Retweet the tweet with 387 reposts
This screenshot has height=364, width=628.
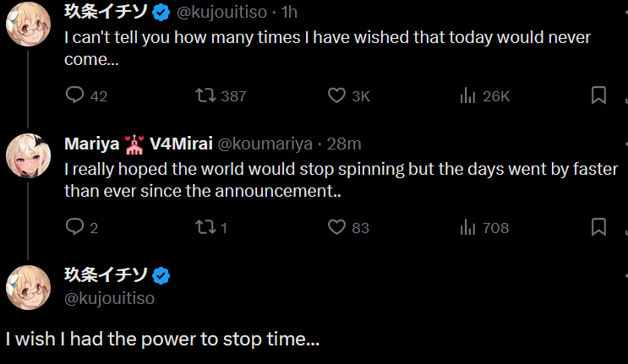coord(205,95)
